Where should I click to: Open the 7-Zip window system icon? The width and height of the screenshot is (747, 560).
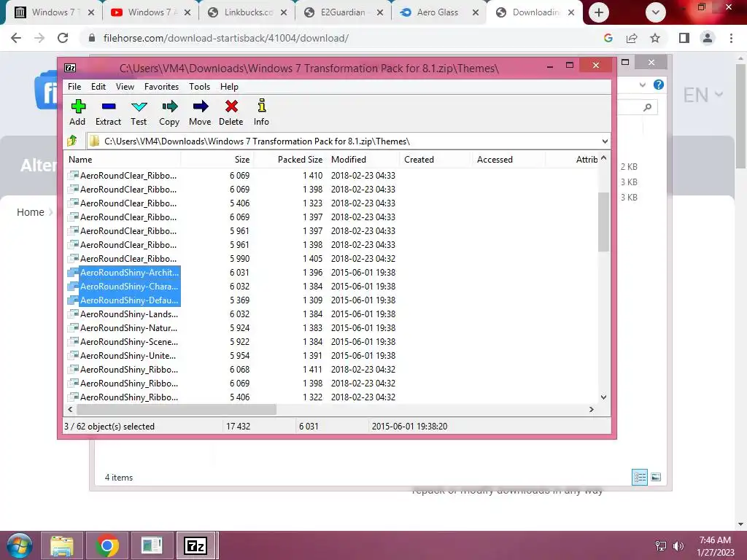(x=70, y=68)
